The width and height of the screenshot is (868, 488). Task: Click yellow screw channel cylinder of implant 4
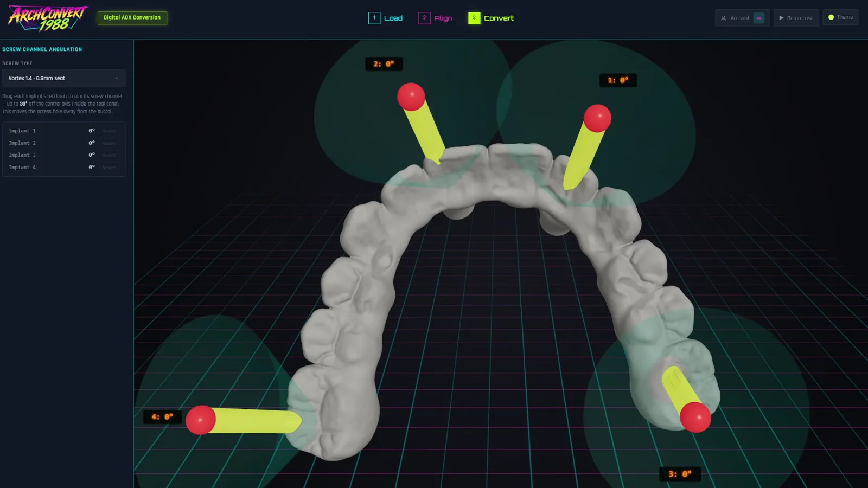255,421
